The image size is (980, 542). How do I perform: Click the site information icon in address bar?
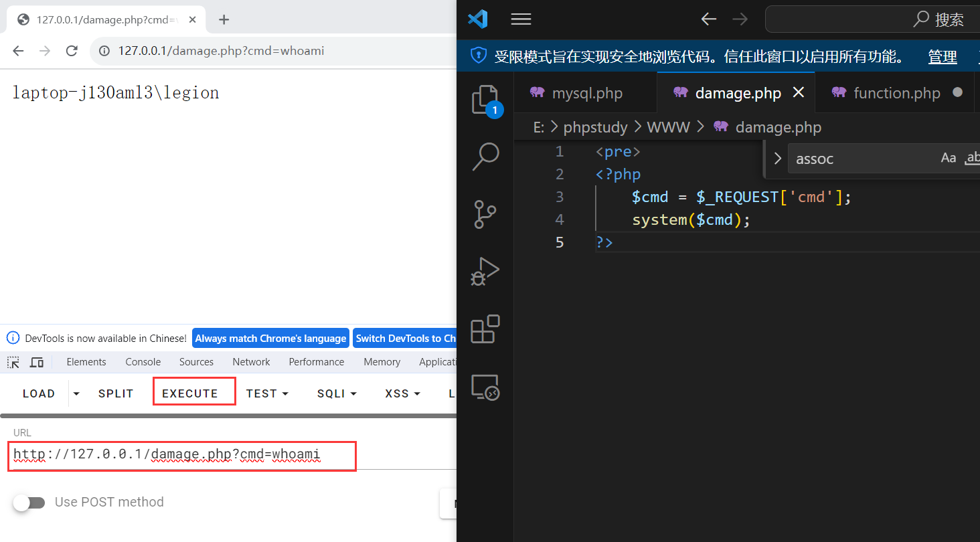[104, 51]
